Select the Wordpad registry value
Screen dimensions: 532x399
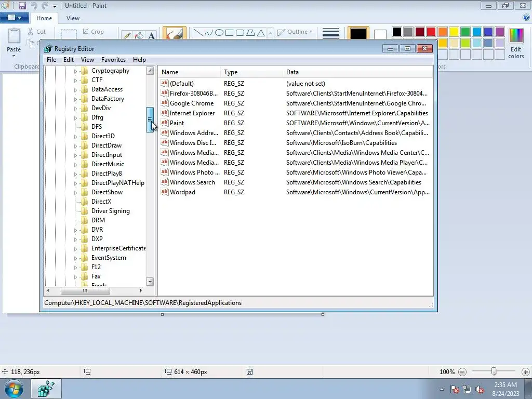point(182,192)
